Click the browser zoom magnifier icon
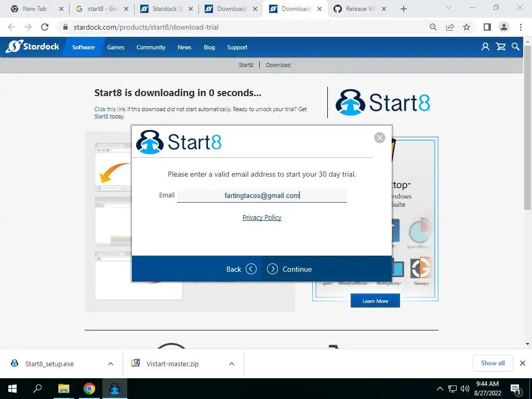Screen dimensions: 532x399 [433, 27]
